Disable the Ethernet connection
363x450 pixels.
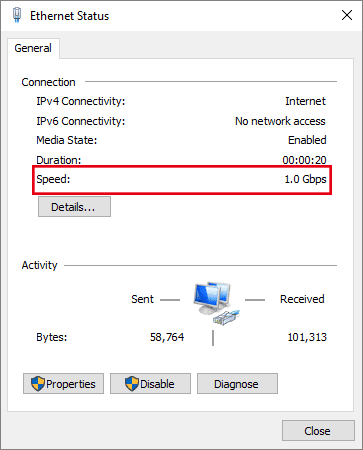pos(150,384)
